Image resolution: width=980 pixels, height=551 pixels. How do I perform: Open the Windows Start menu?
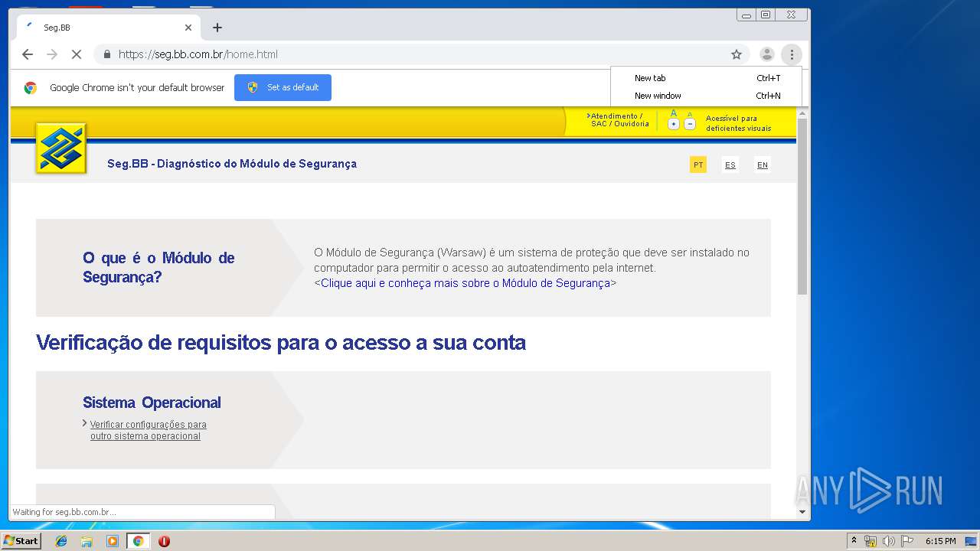tap(21, 541)
